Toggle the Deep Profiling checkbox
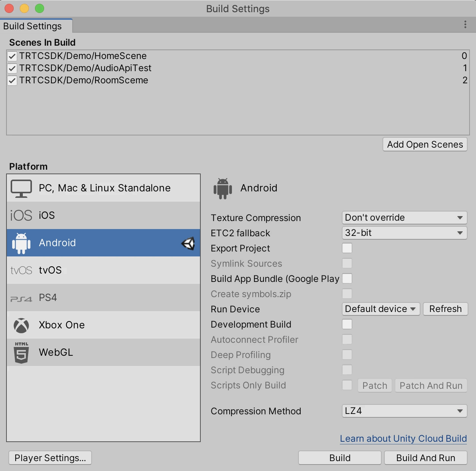The image size is (476, 471). (347, 355)
